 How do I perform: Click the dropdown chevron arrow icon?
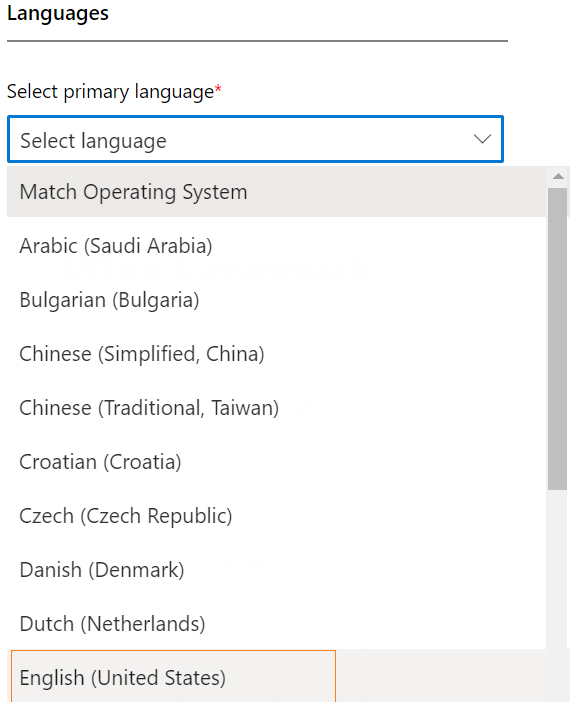coord(482,139)
